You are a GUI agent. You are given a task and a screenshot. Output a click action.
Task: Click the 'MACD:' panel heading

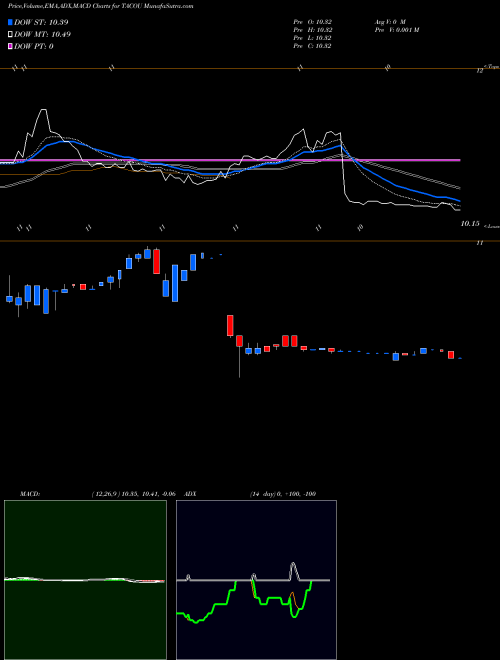30,494
